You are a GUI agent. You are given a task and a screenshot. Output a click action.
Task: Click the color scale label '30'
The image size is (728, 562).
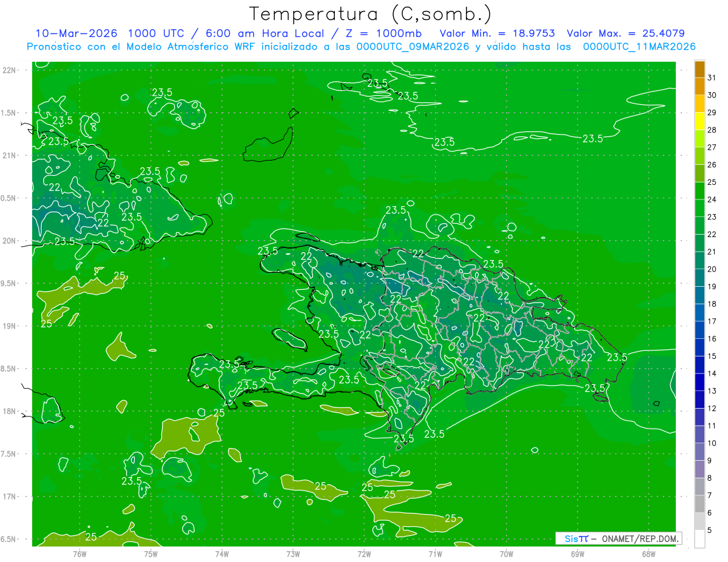point(712,95)
